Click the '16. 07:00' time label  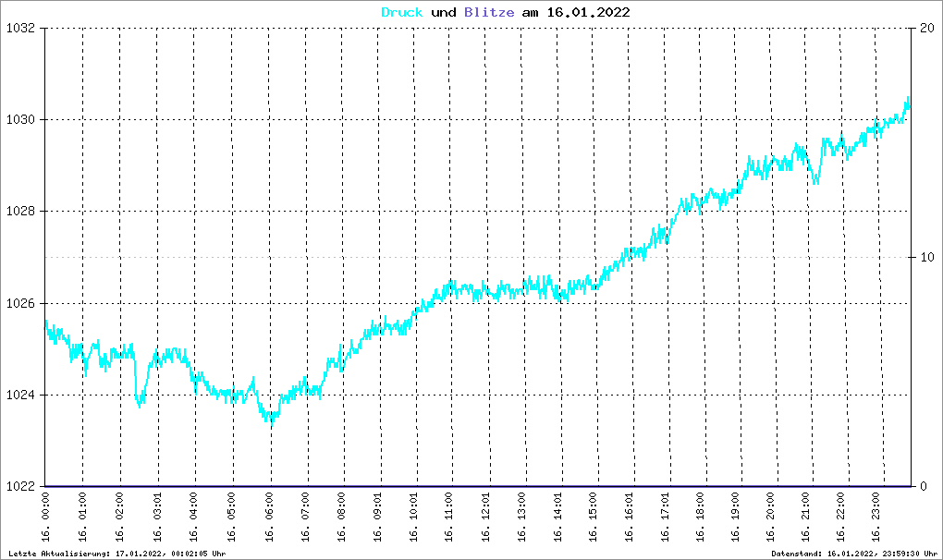point(306,517)
